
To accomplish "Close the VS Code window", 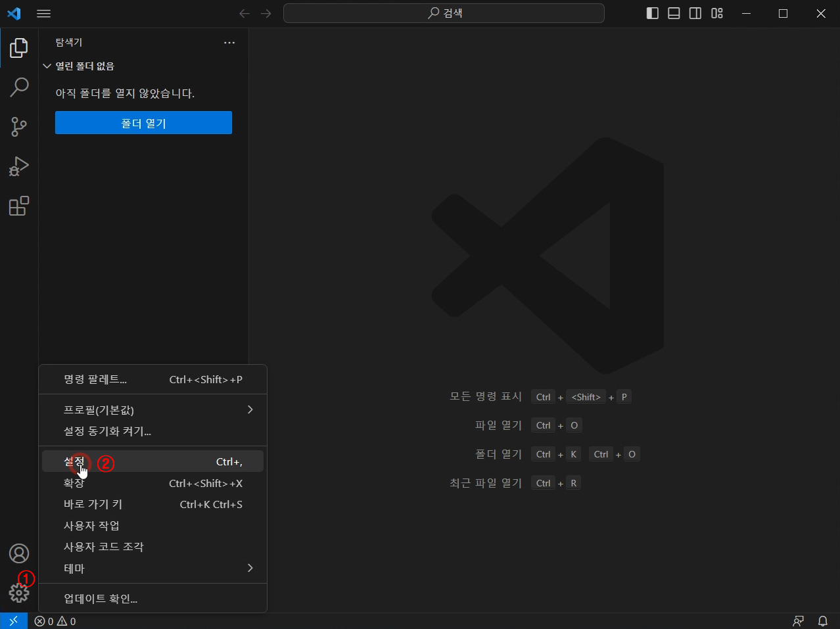I will [821, 13].
